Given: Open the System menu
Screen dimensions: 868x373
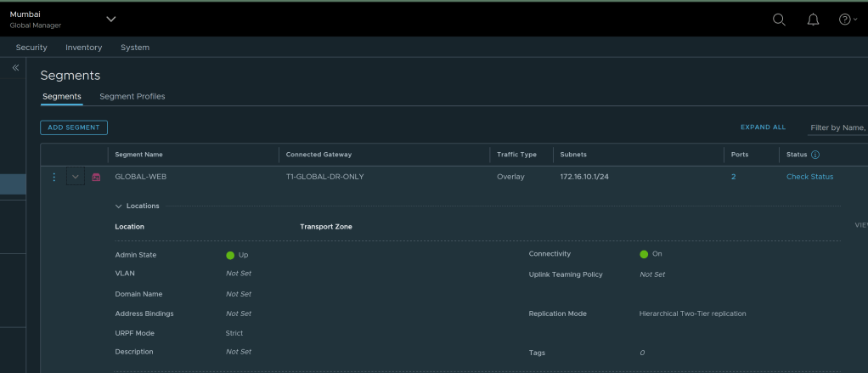Looking at the screenshot, I should click(x=135, y=48).
